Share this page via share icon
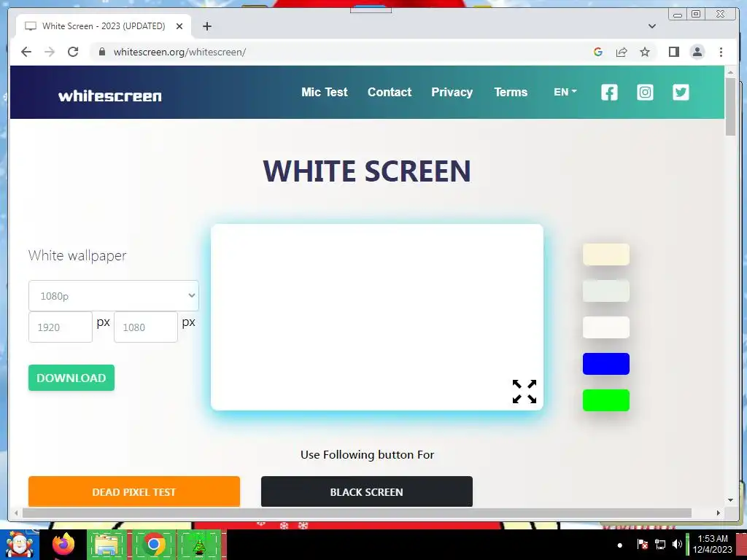Viewport: 747px width, 560px height. pos(622,52)
